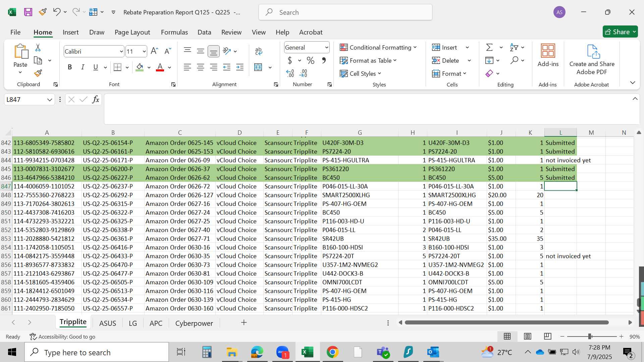Collapse the ribbon with chevron
Screen dimensions: 644x362
pos(633,82)
